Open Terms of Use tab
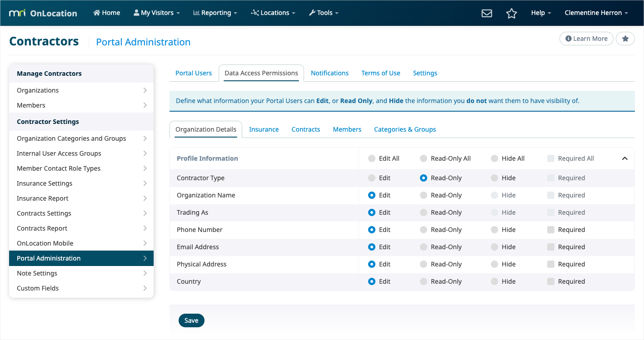The height and width of the screenshot is (340, 644). pyautogui.click(x=381, y=73)
